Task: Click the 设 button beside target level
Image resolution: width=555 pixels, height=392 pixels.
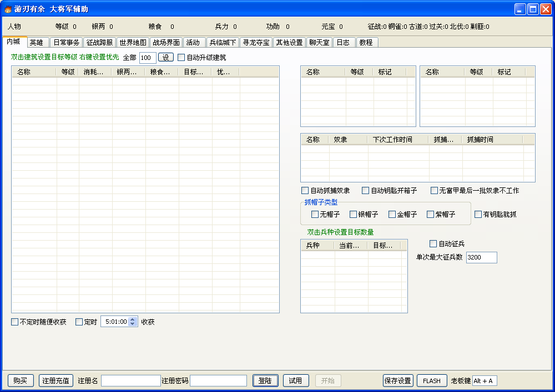Action: (165, 57)
